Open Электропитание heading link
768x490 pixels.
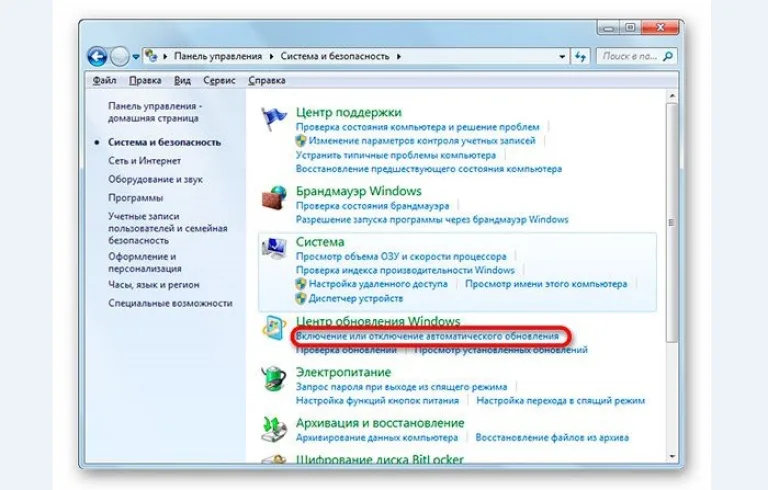point(343,372)
